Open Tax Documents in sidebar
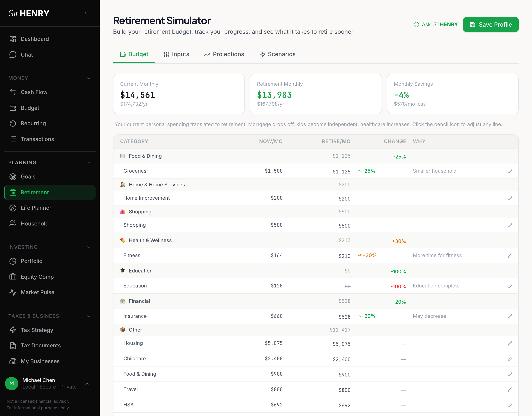532x416 pixels. 41,345
